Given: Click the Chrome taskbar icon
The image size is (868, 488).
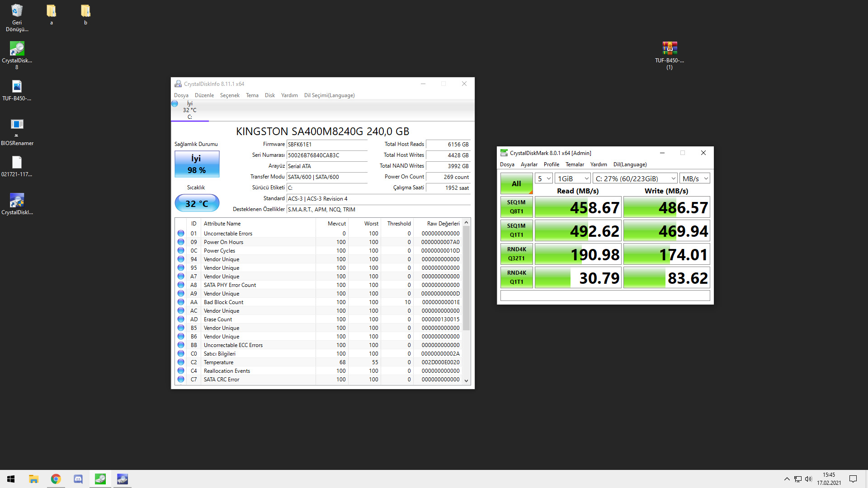Looking at the screenshot, I should pos(56,479).
